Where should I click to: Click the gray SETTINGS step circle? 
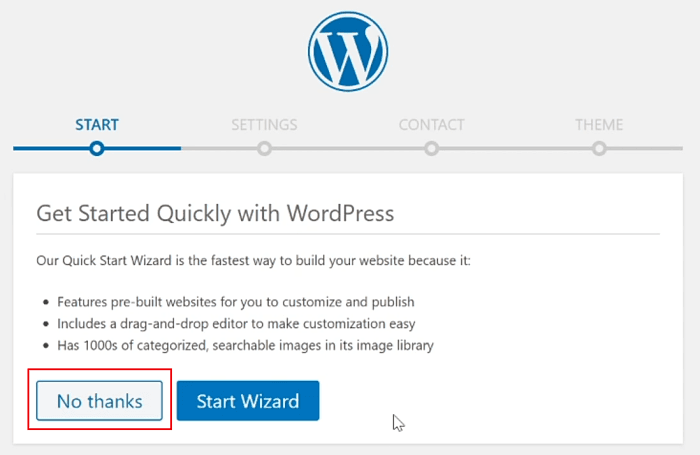click(264, 148)
